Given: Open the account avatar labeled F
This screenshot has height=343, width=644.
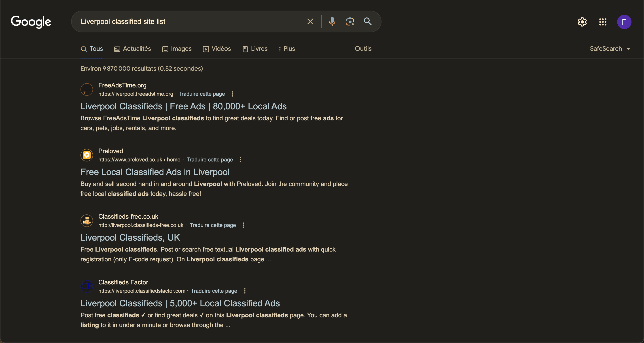Looking at the screenshot, I should tap(624, 22).
